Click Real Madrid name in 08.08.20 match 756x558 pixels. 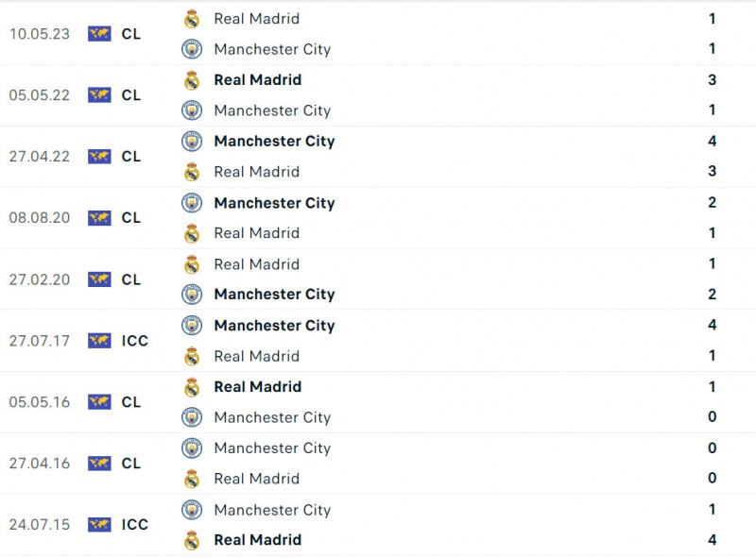[256, 233]
